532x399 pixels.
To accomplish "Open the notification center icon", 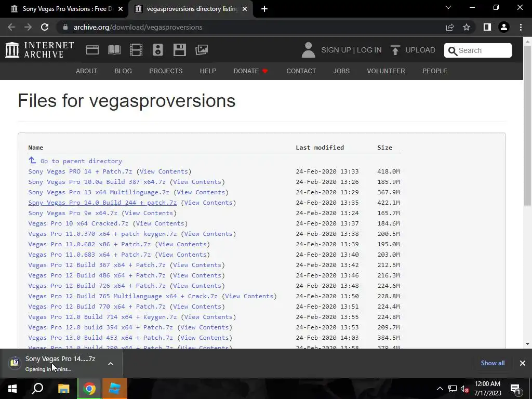I will tap(515, 389).
